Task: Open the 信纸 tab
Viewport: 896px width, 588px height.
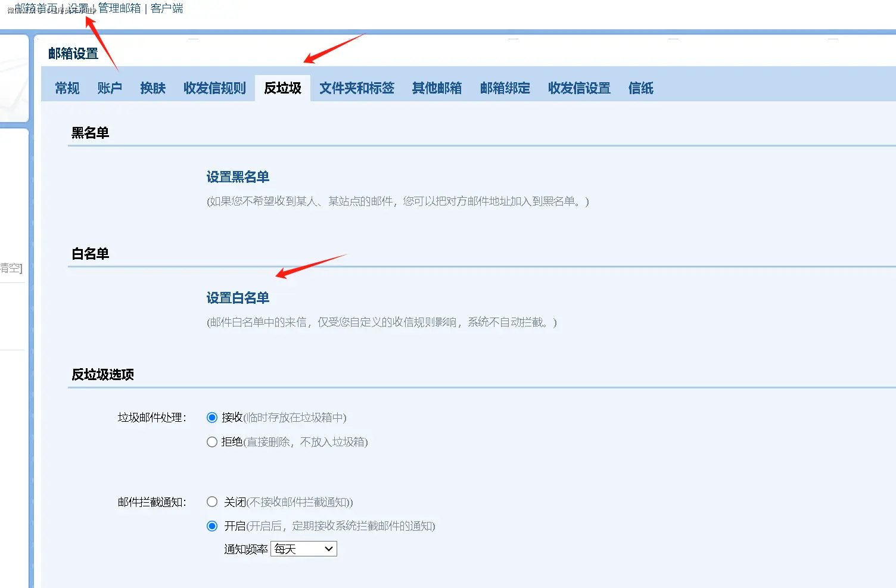Action: (x=640, y=88)
